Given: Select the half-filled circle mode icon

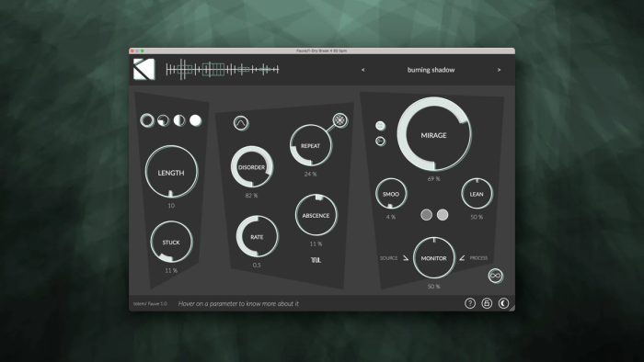Looking at the screenshot, I should click(x=179, y=120).
